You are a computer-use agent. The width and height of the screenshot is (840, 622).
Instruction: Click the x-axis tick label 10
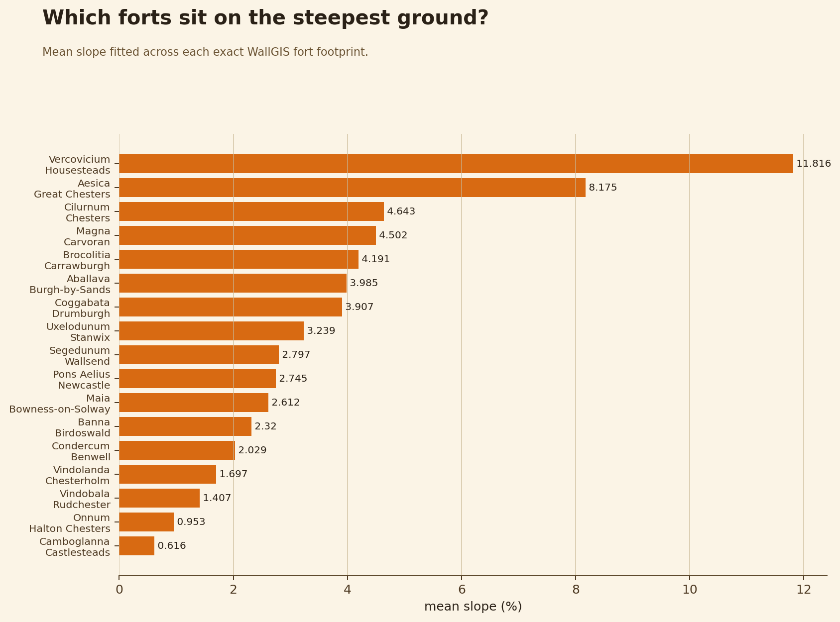pyautogui.click(x=690, y=590)
